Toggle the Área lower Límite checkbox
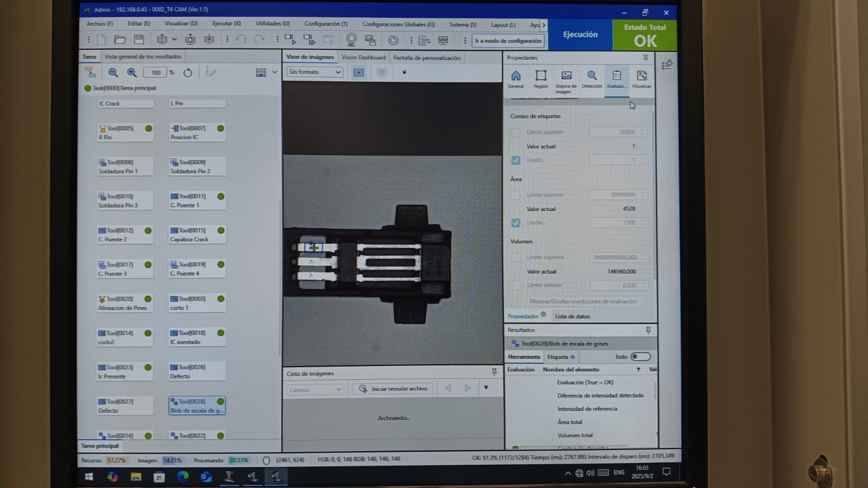This screenshot has width=868, height=488. pos(515,223)
